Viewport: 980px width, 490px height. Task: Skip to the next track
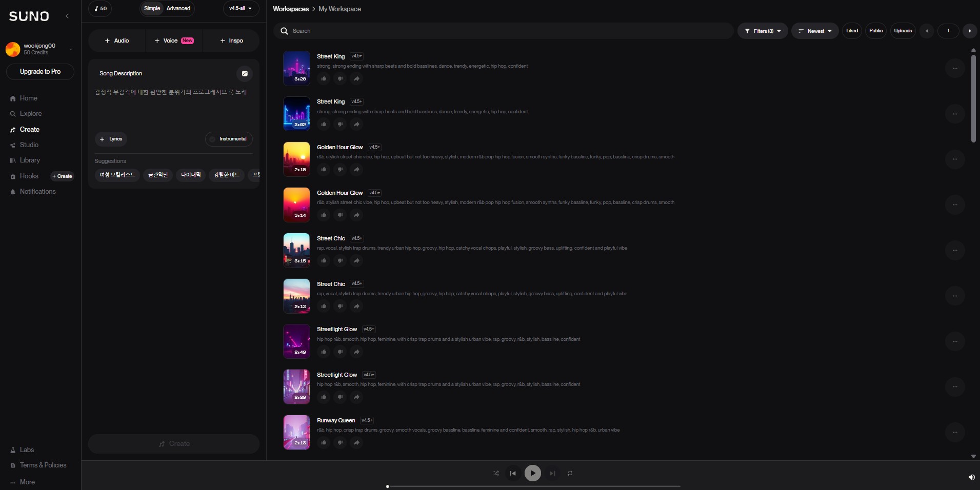point(552,473)
